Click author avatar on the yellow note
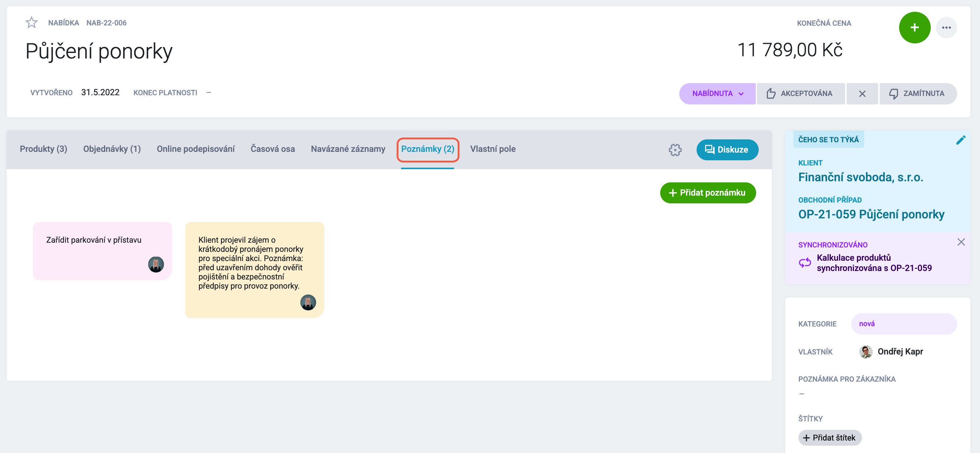Image resolution: width=980 pixels, height=453 pixels. tap(308, 303)
